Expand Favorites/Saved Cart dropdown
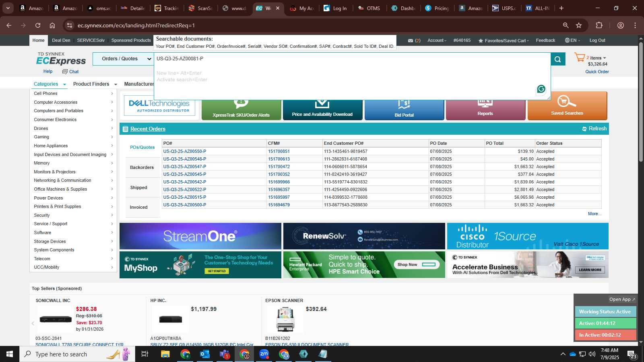This screenshot has height=362, width=644. point(504,41)
